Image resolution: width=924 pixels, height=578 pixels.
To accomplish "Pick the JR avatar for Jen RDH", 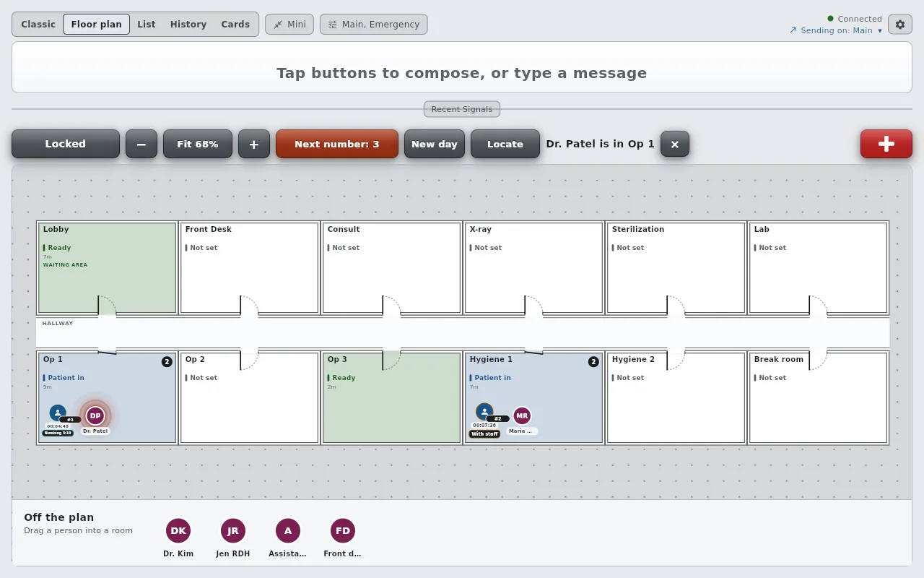I will 233,530.
